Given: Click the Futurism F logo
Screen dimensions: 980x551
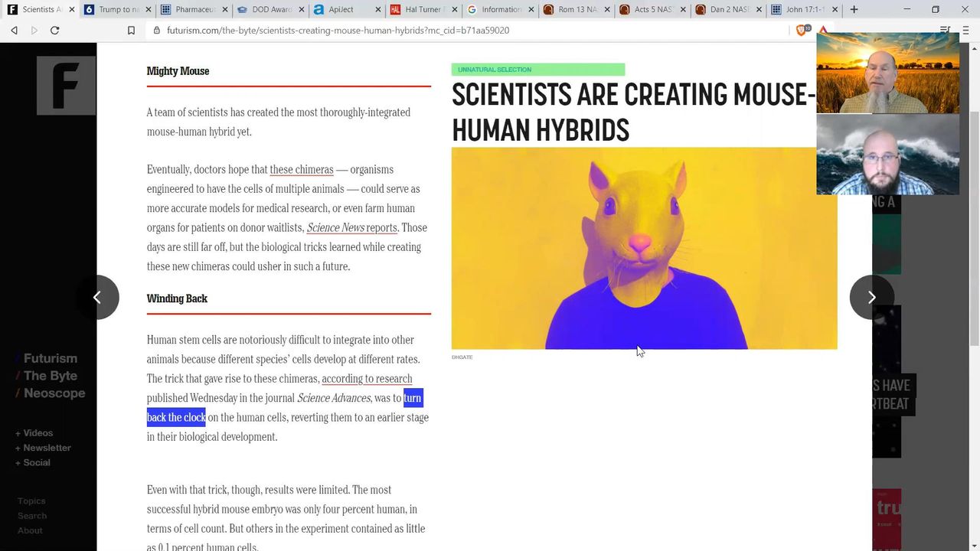Looking at the screenshot, I should coord(66,85).
